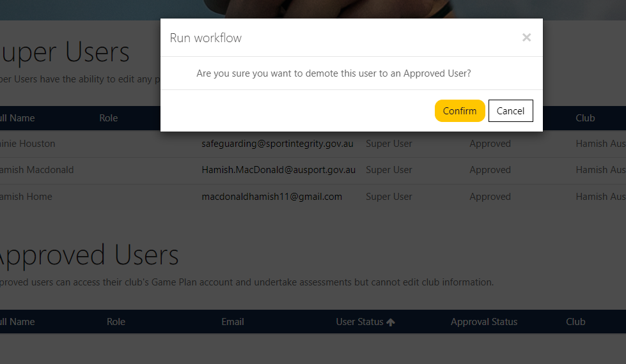Sort Approved Users by Club column
The width and height of the screenshot is (626, 364).
pos(575,322)
